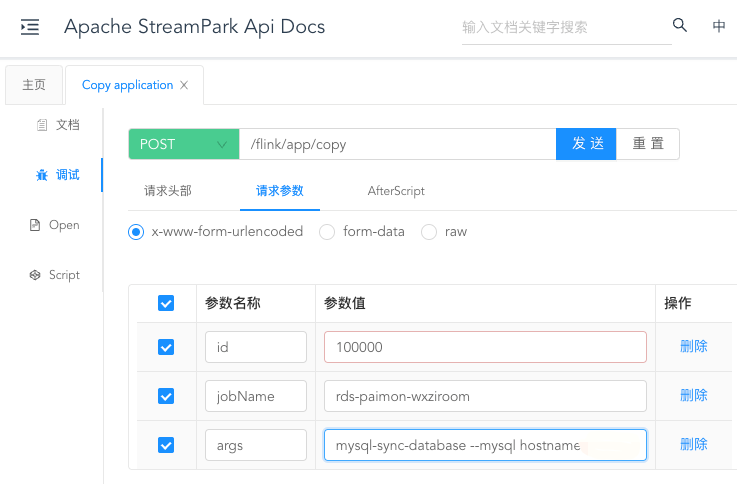The width and height of the screenshot is (737, 484).
Task: Toggle the select-all checkbox in table header
Action: pyautogui.click(x=166, y=303)
